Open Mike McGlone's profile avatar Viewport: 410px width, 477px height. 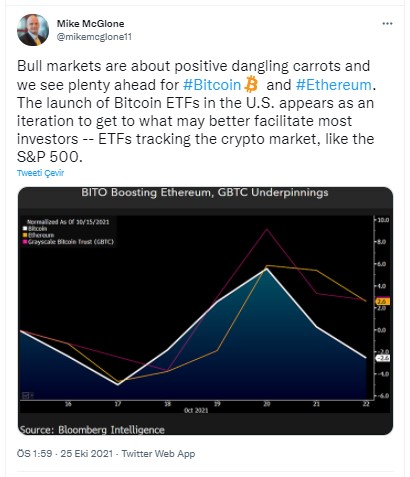33,30
